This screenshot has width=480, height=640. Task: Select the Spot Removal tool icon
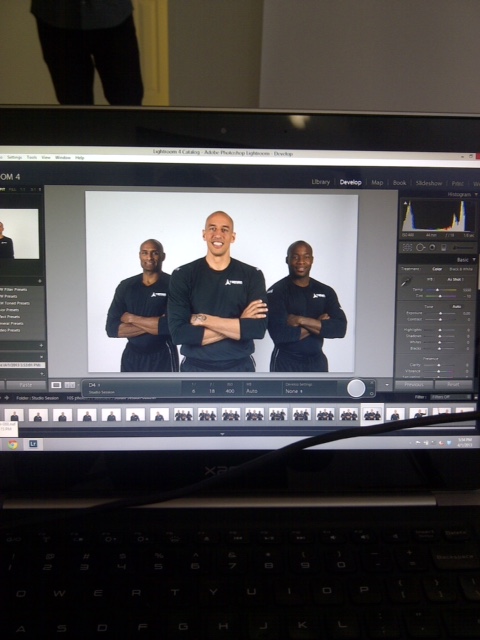tap(420, 247)
